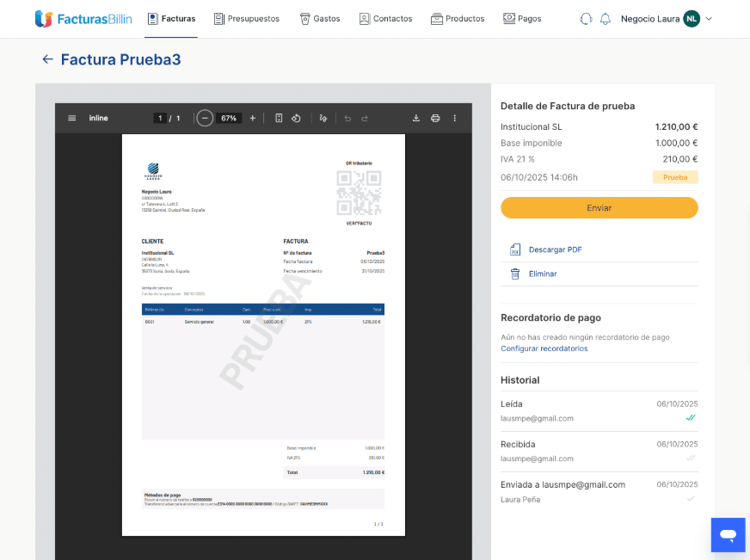
Task: Click the fit to page icon
Action: click(x=279, y=118)
